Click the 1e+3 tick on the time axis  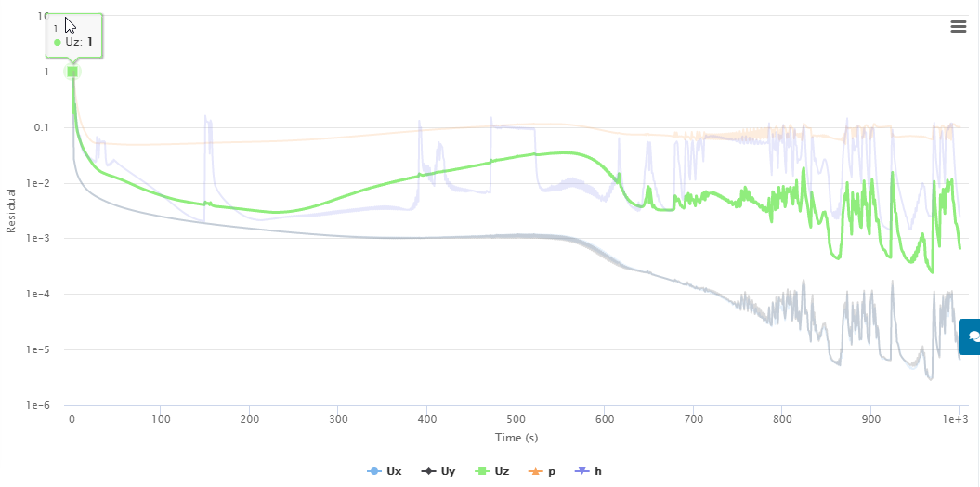point(956,419)
